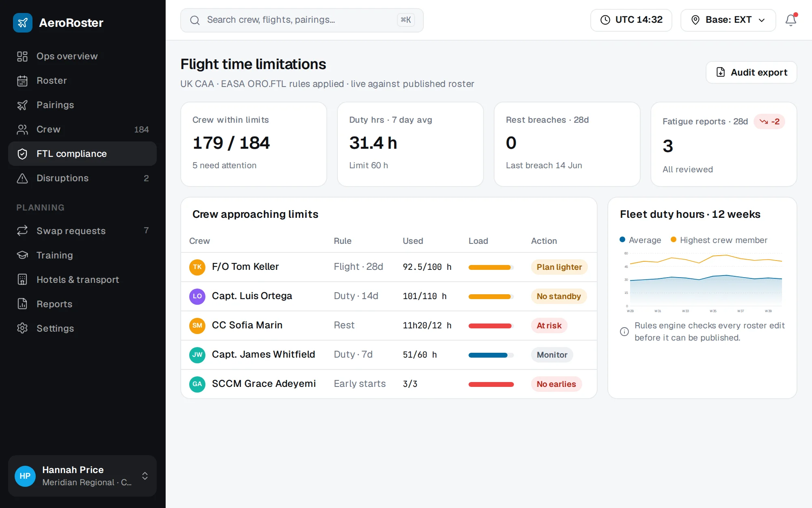Click the Plan lighter action tag

(559, 267)
